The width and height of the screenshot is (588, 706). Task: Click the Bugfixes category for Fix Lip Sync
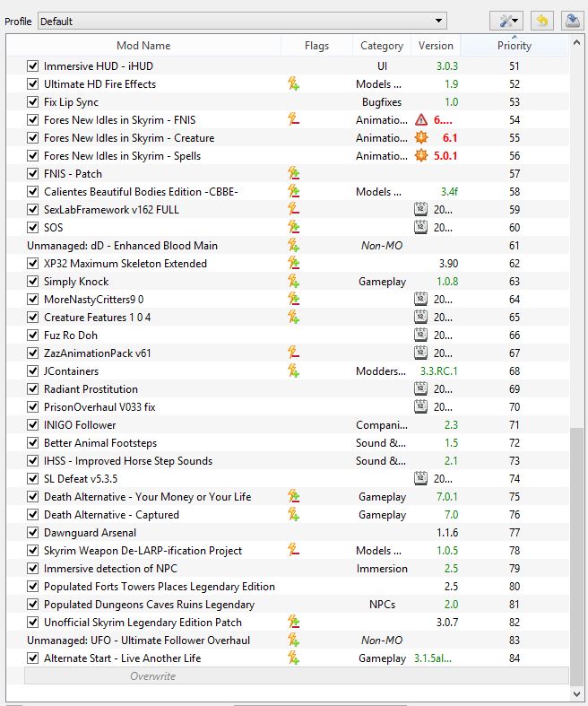click(382, 102)
